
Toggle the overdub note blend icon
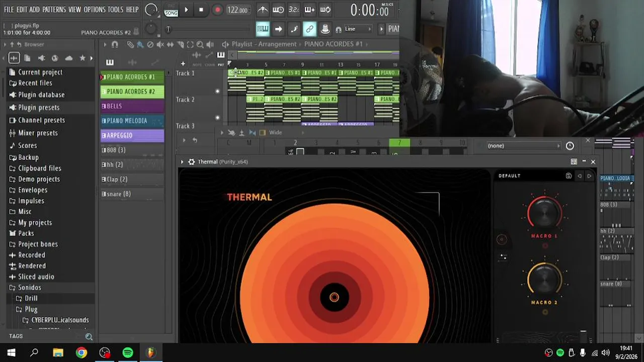(309, 10)
